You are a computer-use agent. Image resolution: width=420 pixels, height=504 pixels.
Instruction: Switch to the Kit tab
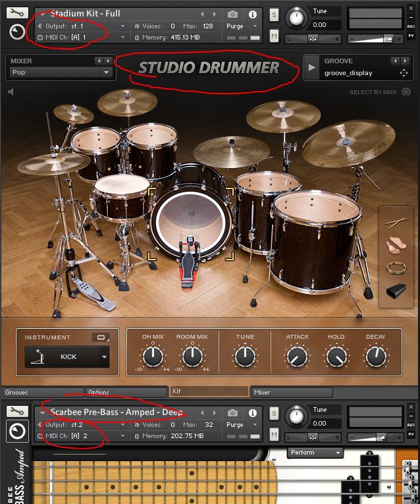point(209,391)
